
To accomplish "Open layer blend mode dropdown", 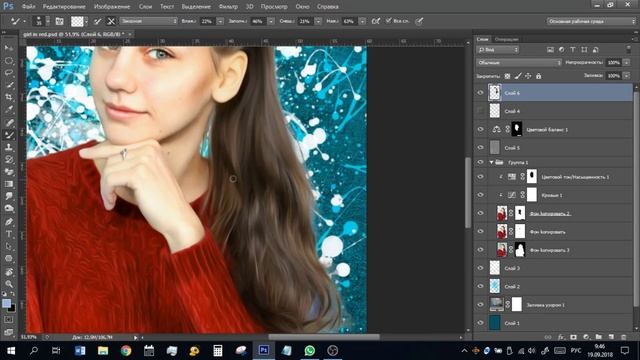I will (519, 63).
